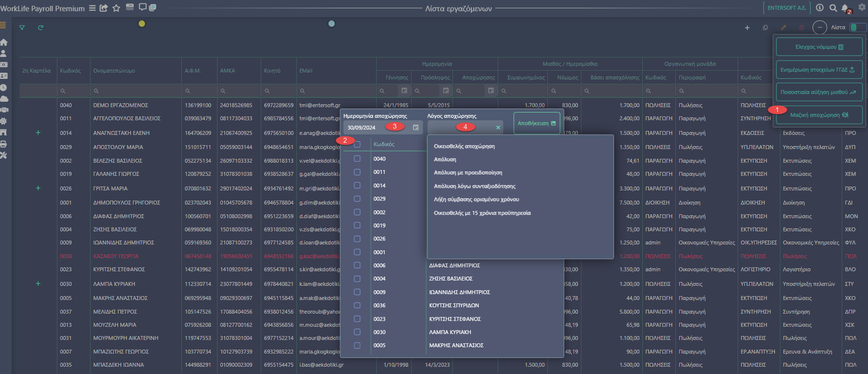Check the box for code 0036

click(x=357, y=305)
